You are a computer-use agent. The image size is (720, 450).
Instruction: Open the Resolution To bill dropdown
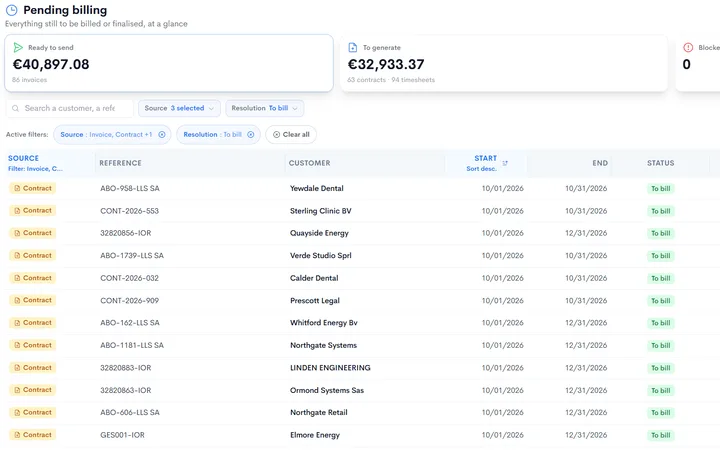click(264, 108)
